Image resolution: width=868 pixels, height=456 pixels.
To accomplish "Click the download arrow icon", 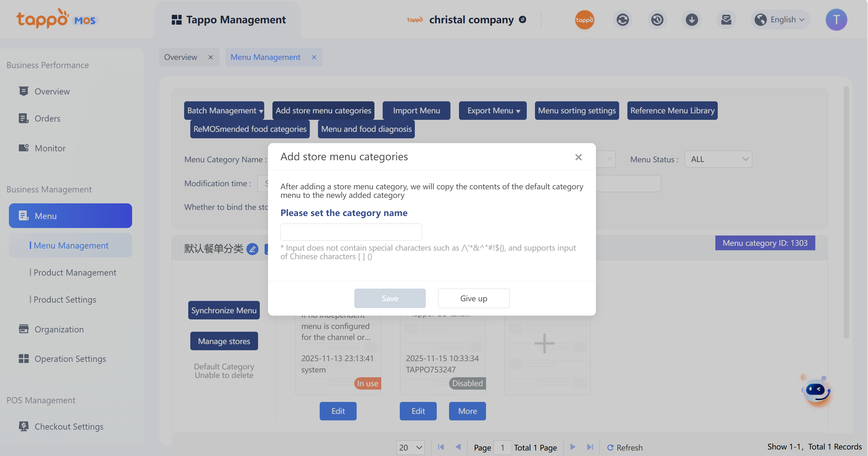I will click(x=691, y=20).
